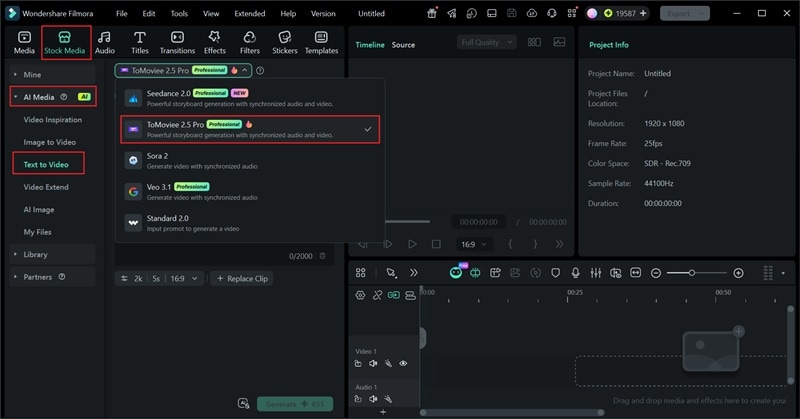Select Video Extend in sidebar

click(46, 187)
